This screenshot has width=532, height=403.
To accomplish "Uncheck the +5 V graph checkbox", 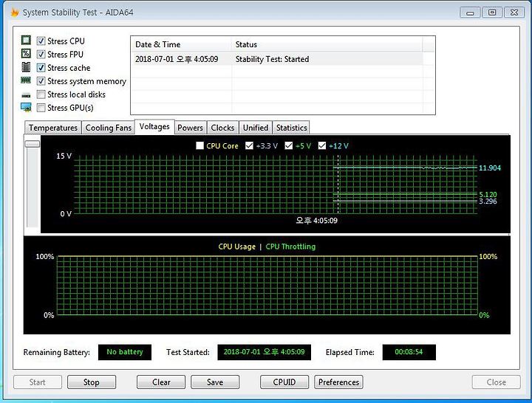I will [x=289, y=145].
